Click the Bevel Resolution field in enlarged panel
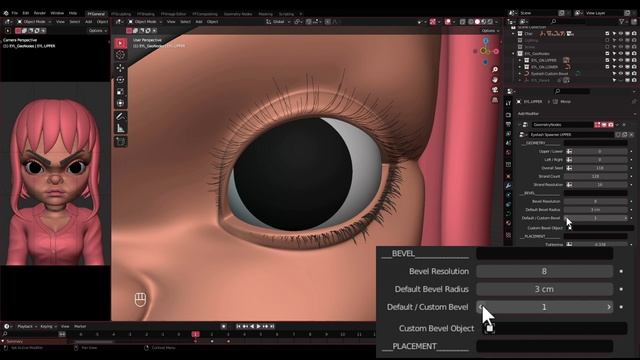Screen dimensions: 640x360 (x=544, y=271)
